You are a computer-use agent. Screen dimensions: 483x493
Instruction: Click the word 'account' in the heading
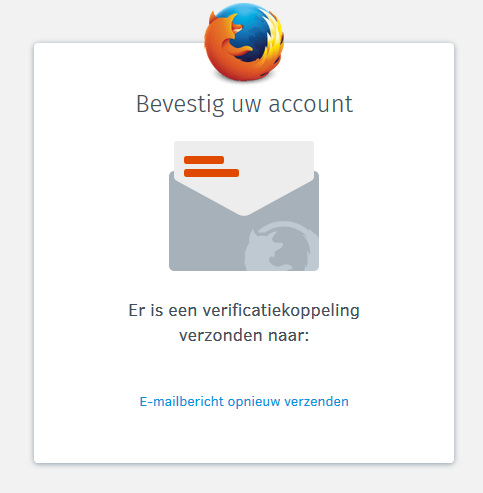311,104
